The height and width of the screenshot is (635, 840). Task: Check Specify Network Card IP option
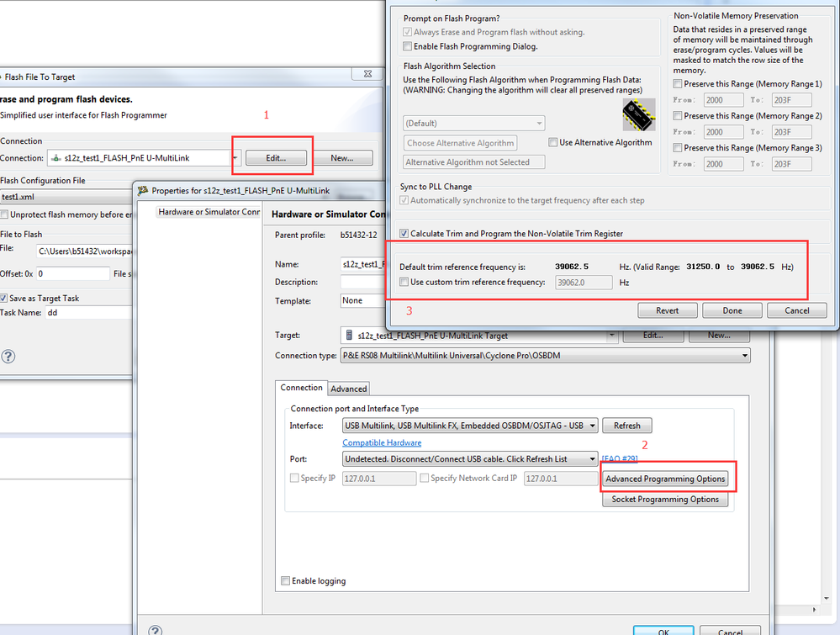point(425,478)
